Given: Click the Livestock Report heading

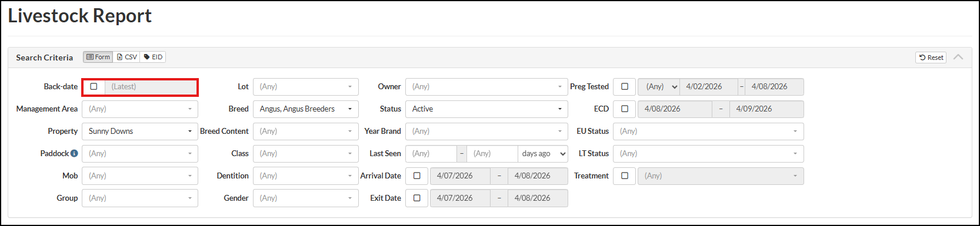Looking at the screenshot, I should tap(80, 16).
